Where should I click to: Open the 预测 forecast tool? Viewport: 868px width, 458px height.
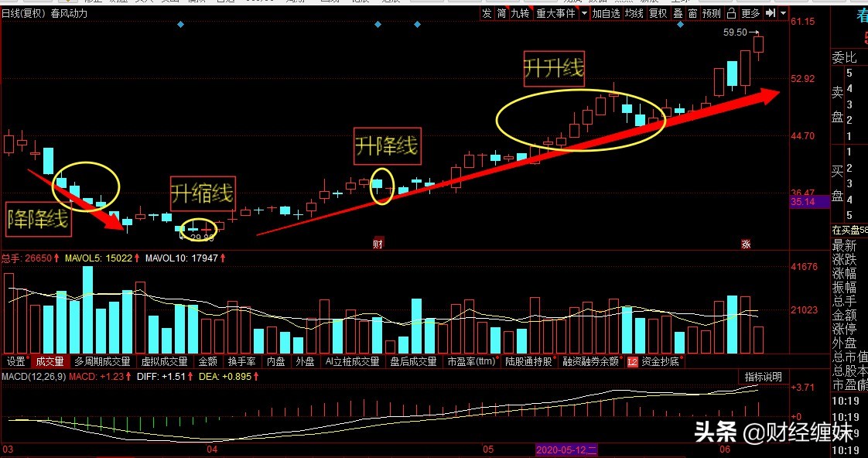[x=711, y=13]
